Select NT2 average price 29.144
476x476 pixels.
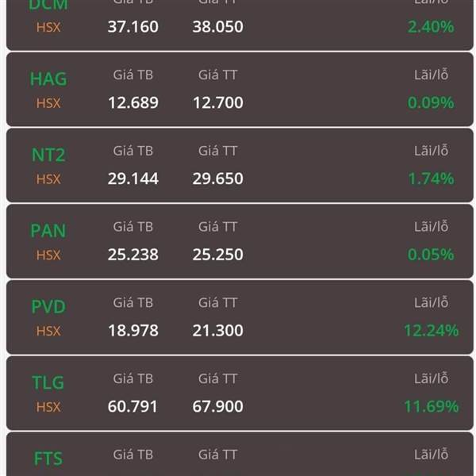point(133,178)
